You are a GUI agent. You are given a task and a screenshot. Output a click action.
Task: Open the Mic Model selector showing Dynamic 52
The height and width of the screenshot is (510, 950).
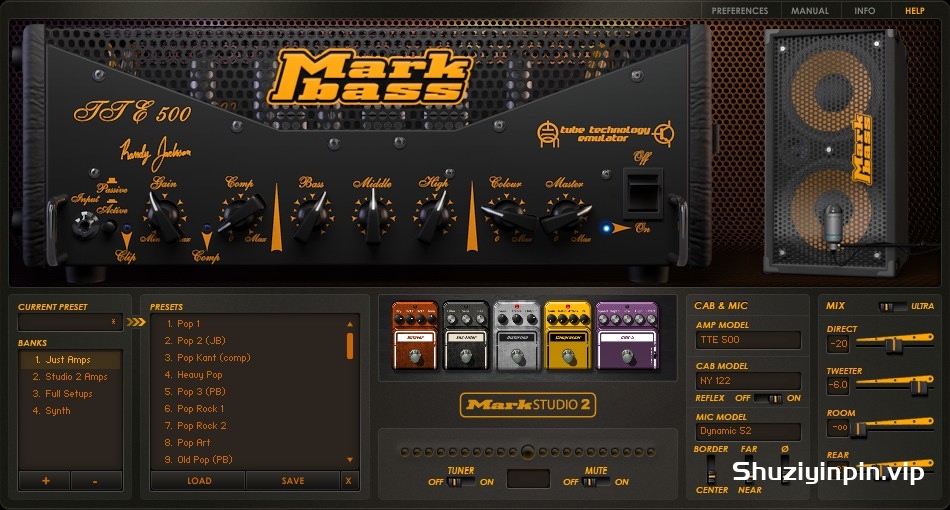748,431
